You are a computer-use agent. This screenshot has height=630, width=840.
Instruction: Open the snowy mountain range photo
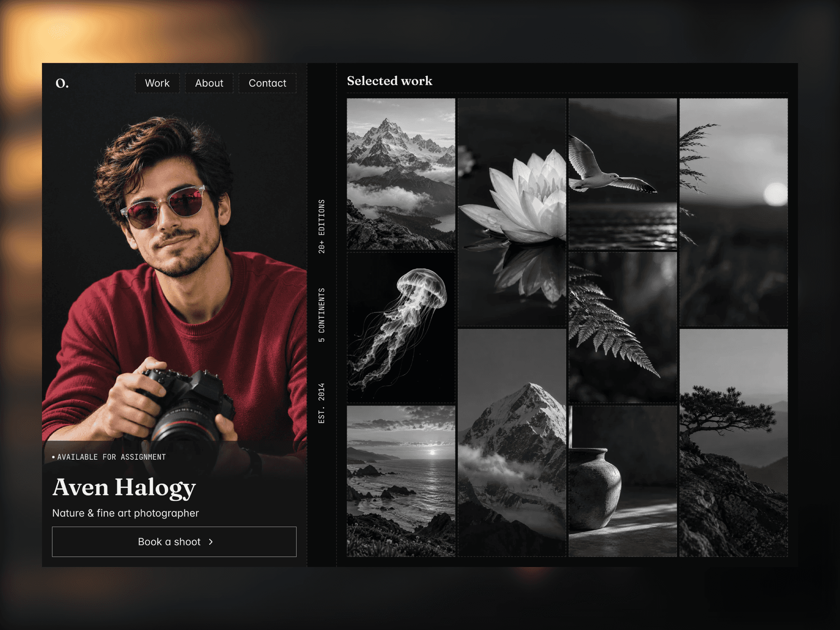401,174
